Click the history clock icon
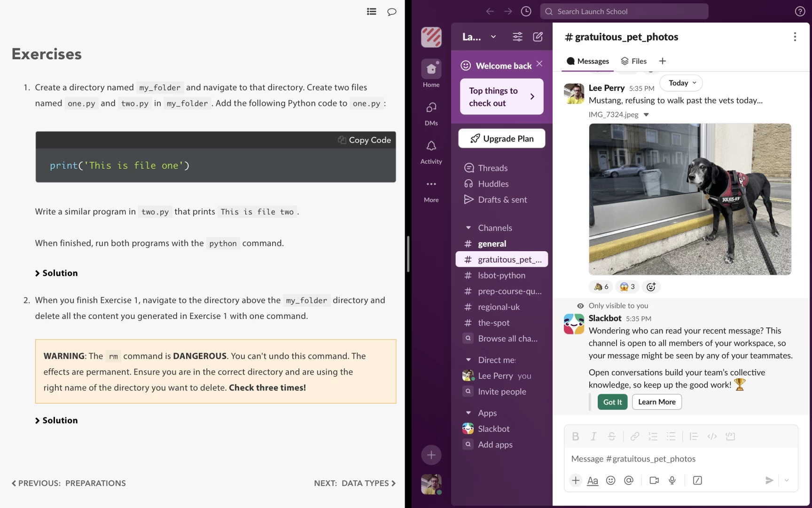The width and height of the screenshot is (812, 508). pyautogui.click(x=526, y=11)
